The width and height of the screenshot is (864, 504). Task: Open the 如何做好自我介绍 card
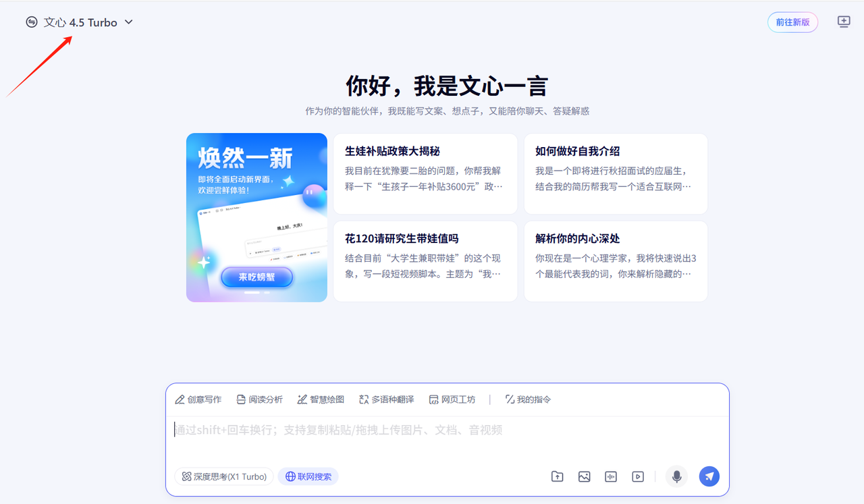tap(616, 173)
